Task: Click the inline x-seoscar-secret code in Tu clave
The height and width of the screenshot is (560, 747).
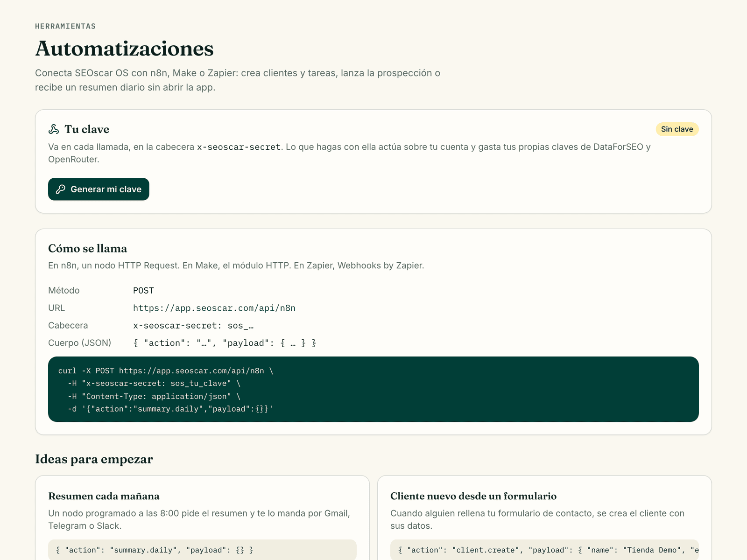Action: [x=239, y=147]
